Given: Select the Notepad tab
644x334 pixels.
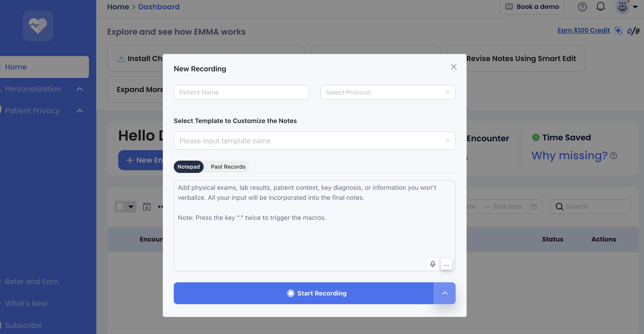Looking at the screenshot, I should click(x=189, y=167).
